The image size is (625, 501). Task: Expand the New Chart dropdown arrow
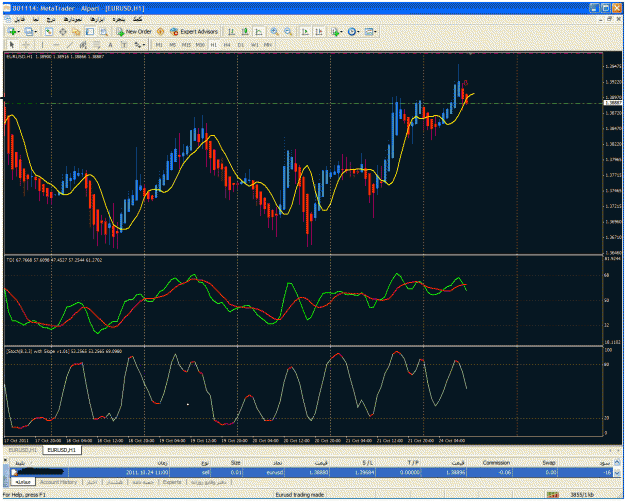(x=18, y=32)
